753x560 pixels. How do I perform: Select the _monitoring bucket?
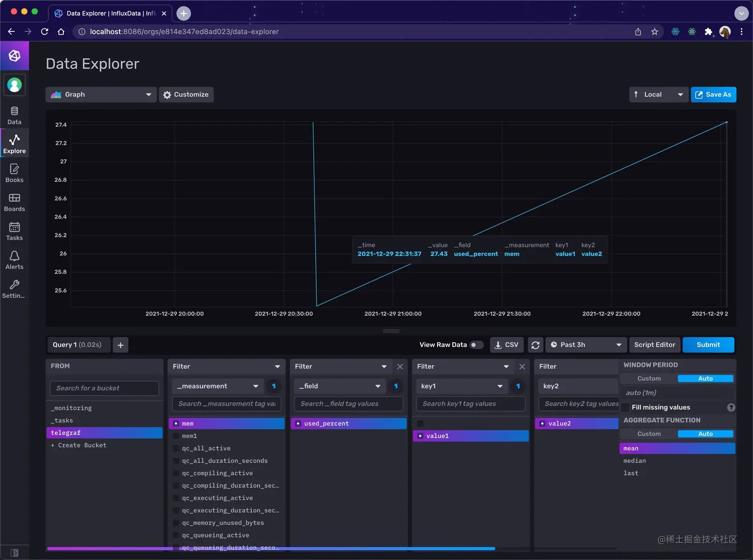click(105, 408)
